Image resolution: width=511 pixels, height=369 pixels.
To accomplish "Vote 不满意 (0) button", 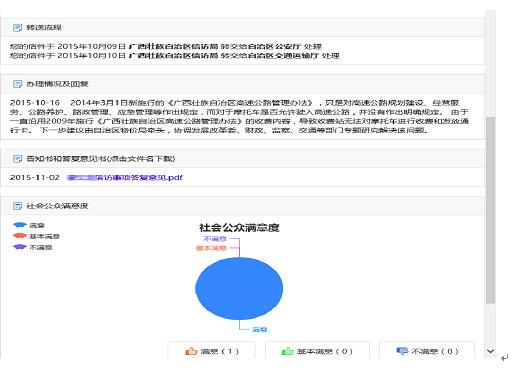I will (x=427, y=351).
